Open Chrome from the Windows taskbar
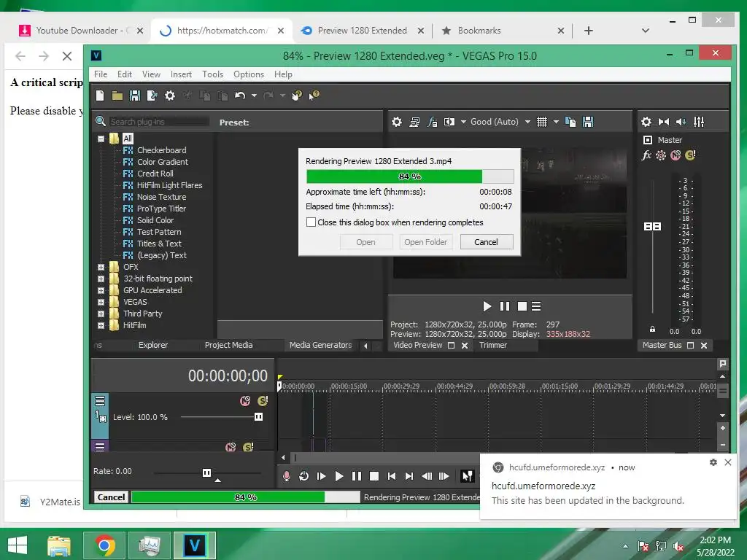Image resolution: width=747 pixels, height=560 pixels. click(104, 545)
